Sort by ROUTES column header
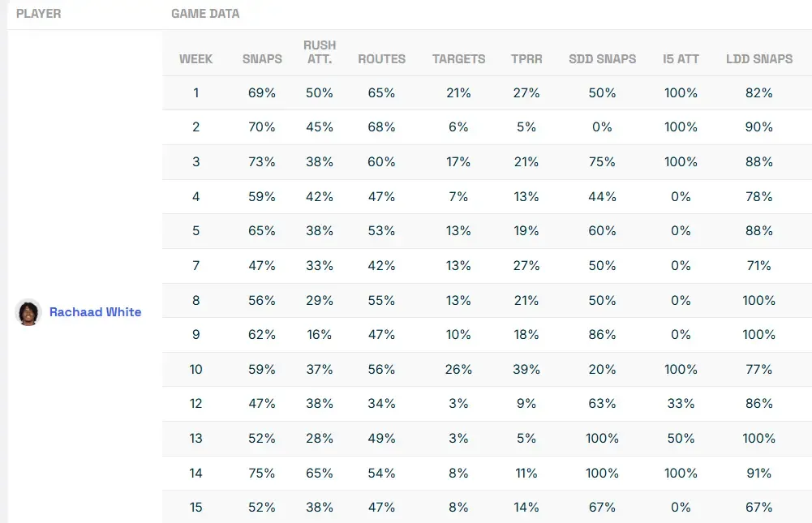This screenshot has width=812, height=523. (x=381, y=59)
